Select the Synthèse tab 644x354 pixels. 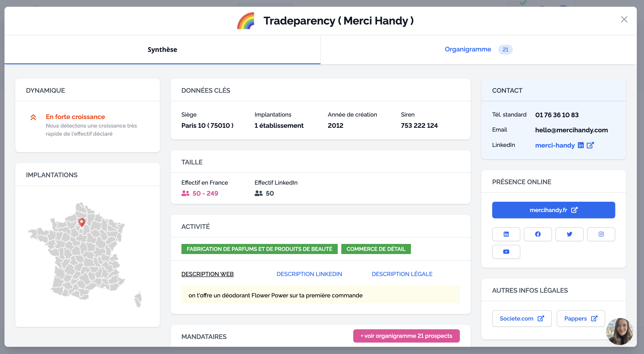point(162,49)
